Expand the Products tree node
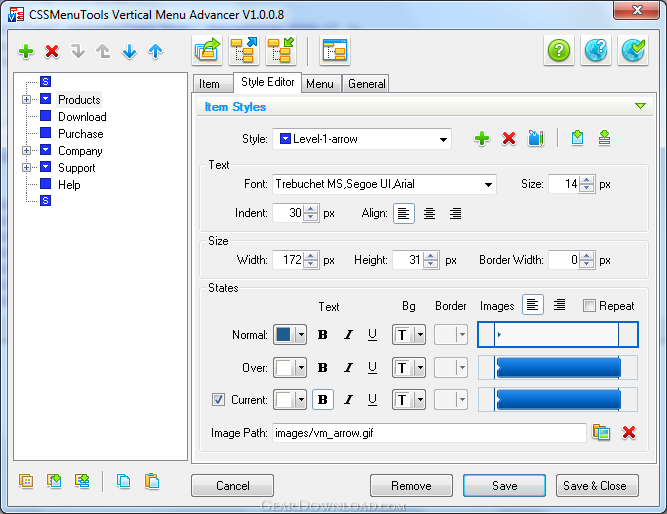The height and width of the screenshot is (514, 667). click(x=26, y=100)
